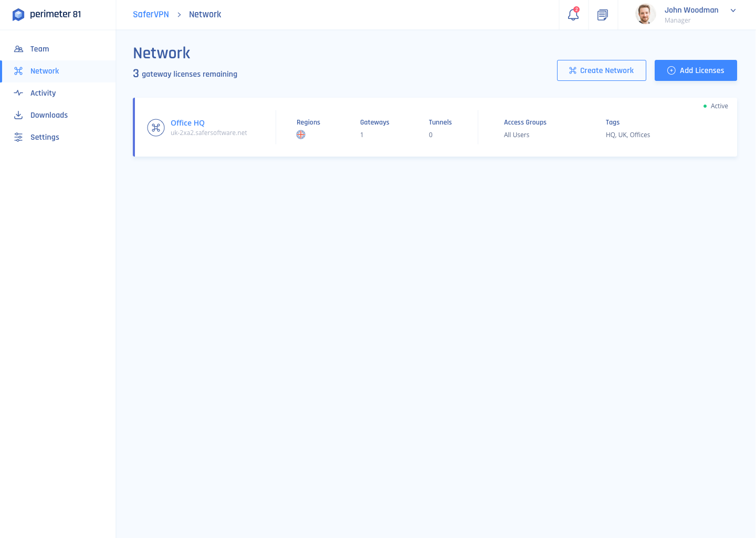Click the Access Groups column label

(525, 122)
